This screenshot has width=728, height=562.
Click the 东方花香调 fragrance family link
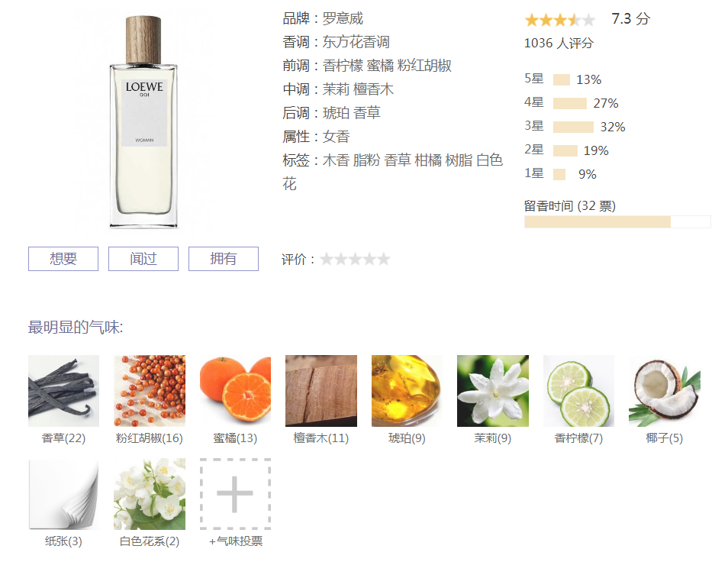pyautogui.click(x=356, y=42)
